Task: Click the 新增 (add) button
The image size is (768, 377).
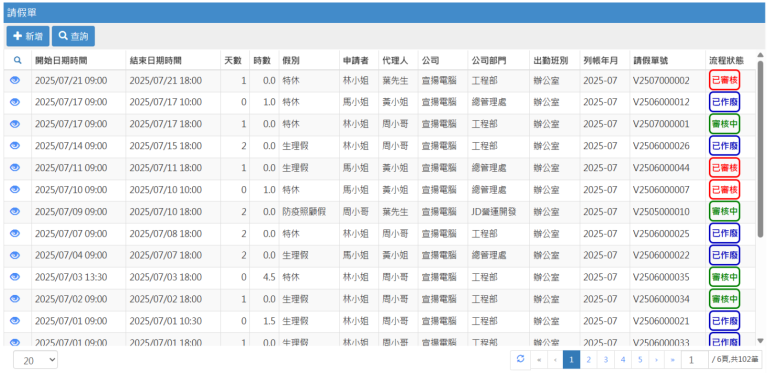Action: coord(28,36)
